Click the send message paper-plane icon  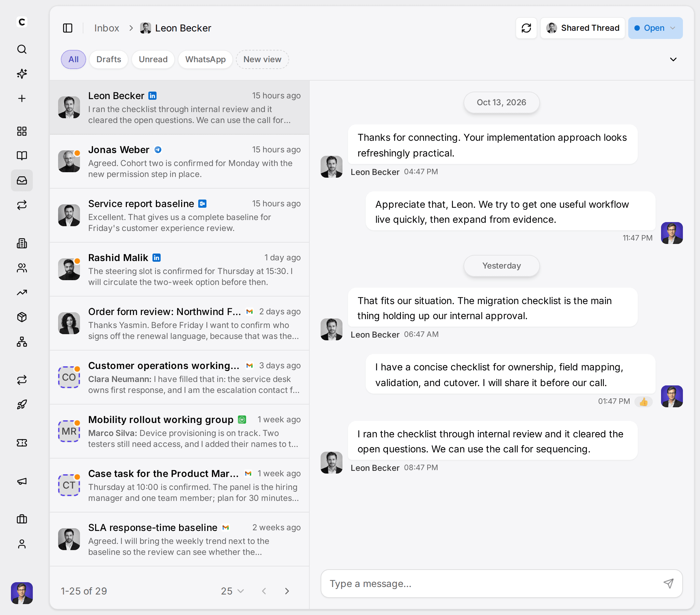click(x=669, y=584)
